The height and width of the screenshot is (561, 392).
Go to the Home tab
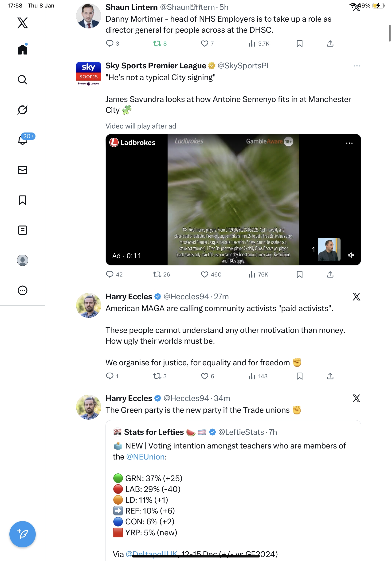(23, 50)
